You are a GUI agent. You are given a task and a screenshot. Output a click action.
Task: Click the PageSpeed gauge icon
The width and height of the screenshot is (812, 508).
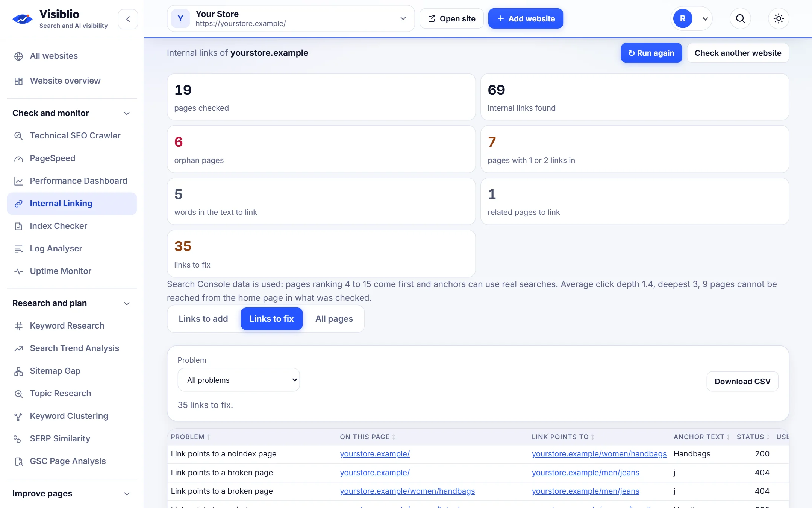click(x=18, y=158)
